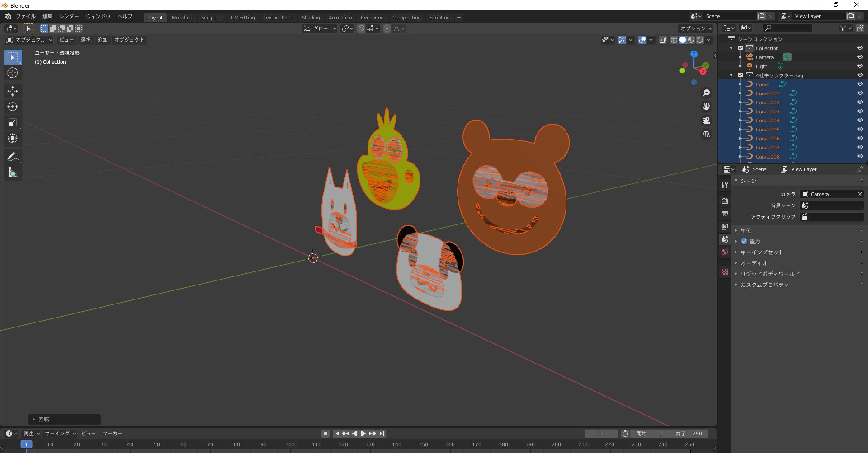Play the animation forward
Viewport: 868px width, 453px height.
coord(363,434)
